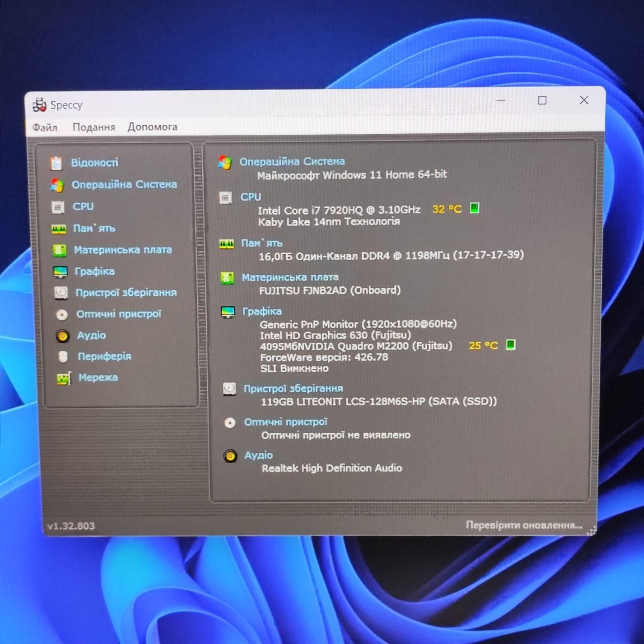
Task: Maximize the Speccy window
Action: click(542, 100)
